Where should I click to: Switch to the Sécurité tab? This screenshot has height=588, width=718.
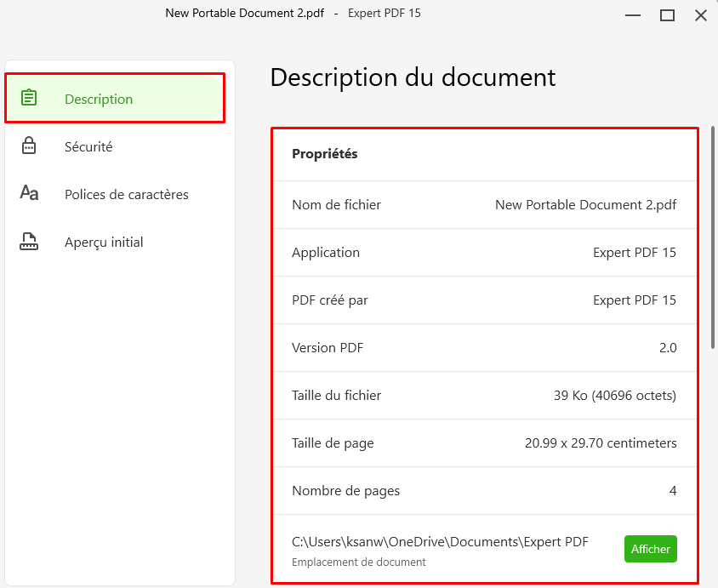coord(115,146)
